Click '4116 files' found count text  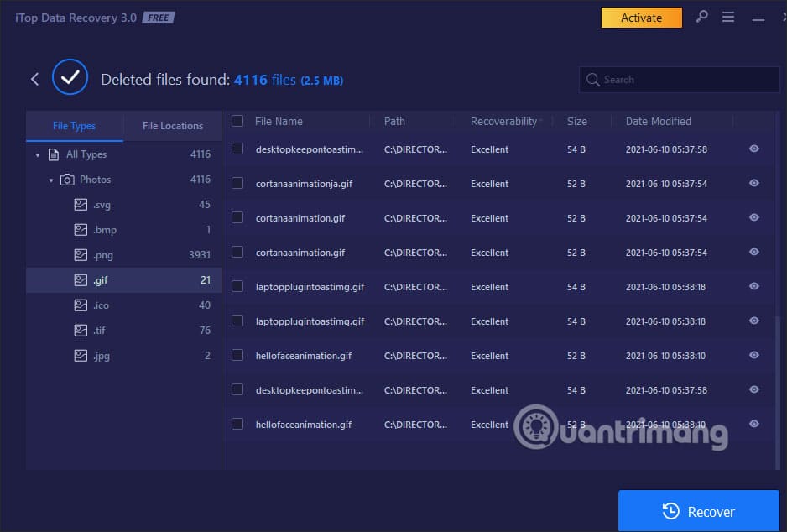pyautogui.click(x=264, y=80)
